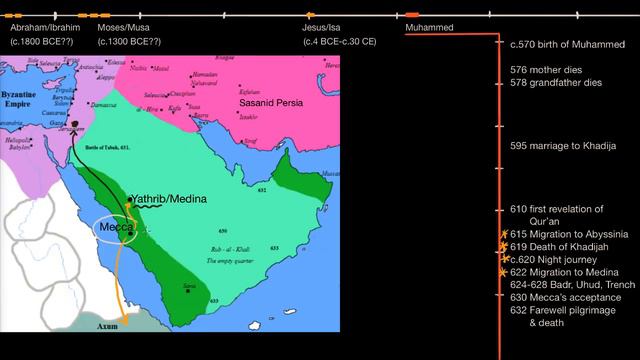
Task: Select the '(c.1300 BCE??)' date text
Action: pyautogui.click(x=129, y=42)
